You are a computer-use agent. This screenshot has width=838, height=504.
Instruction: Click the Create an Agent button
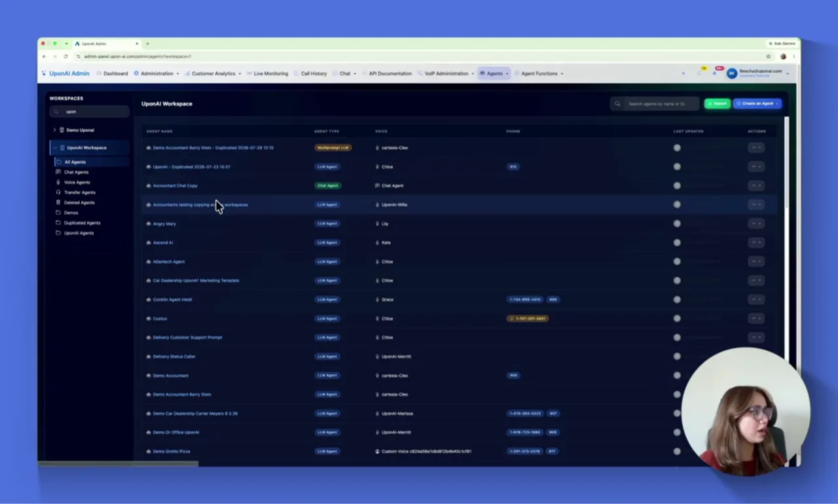757,103
